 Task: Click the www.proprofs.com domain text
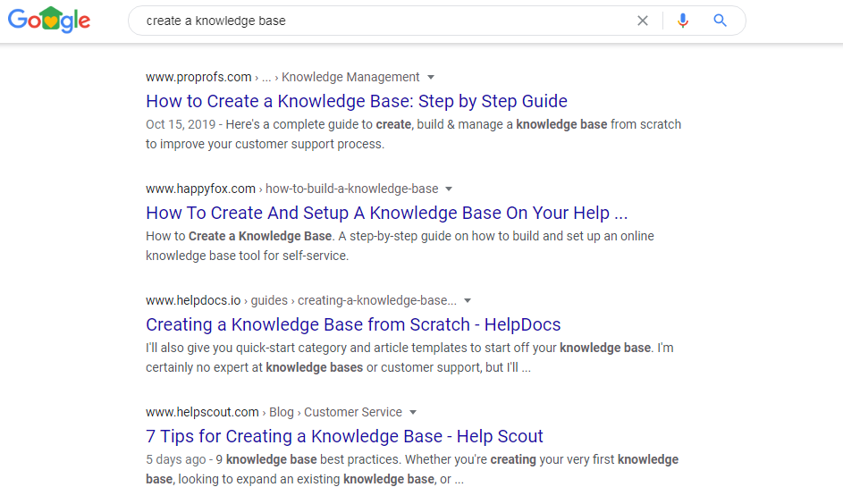point(198,77)
